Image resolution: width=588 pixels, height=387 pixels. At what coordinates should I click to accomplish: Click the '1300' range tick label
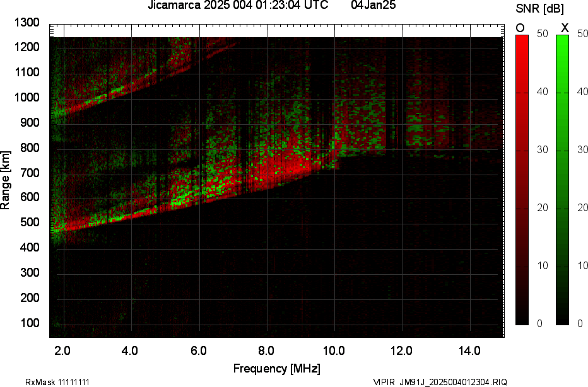click(27, 23)
